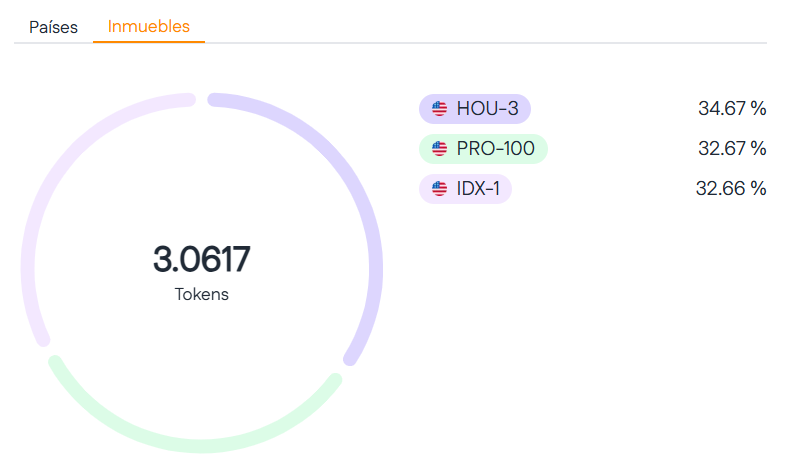Viewport: 791px width, 473px height.
Task: Click the Tokens label under the total
Action: click(x=202, y=295)
